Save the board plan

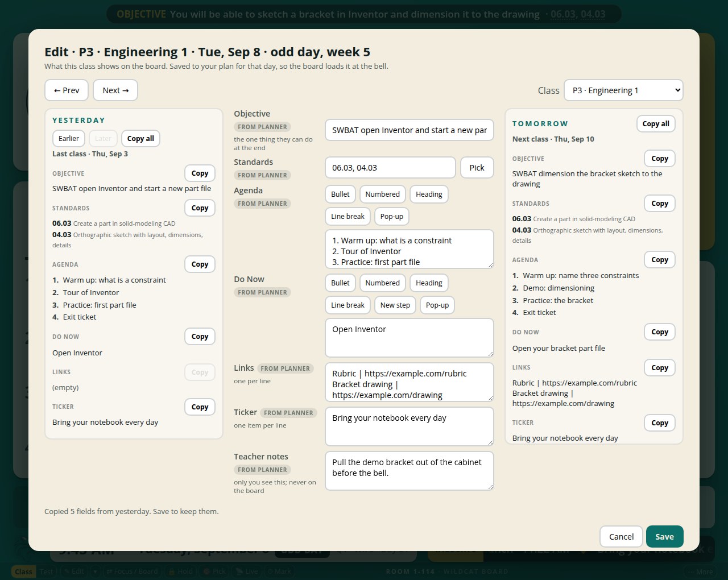click(664, 537)
